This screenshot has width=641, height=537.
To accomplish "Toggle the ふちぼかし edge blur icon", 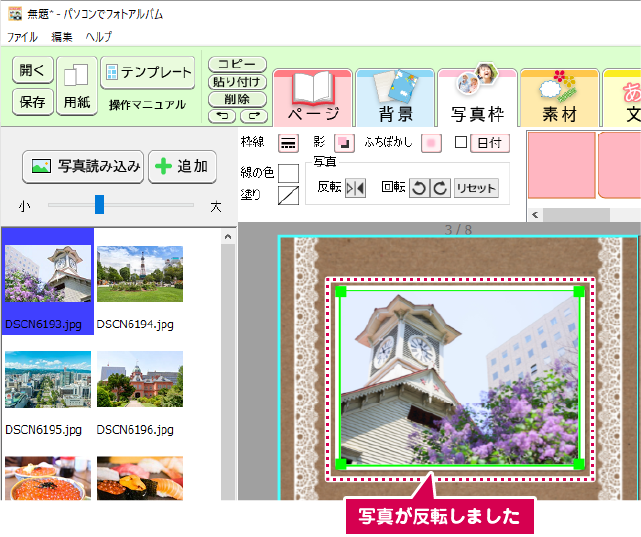I will pyautogui.click(x=431, y=143).
